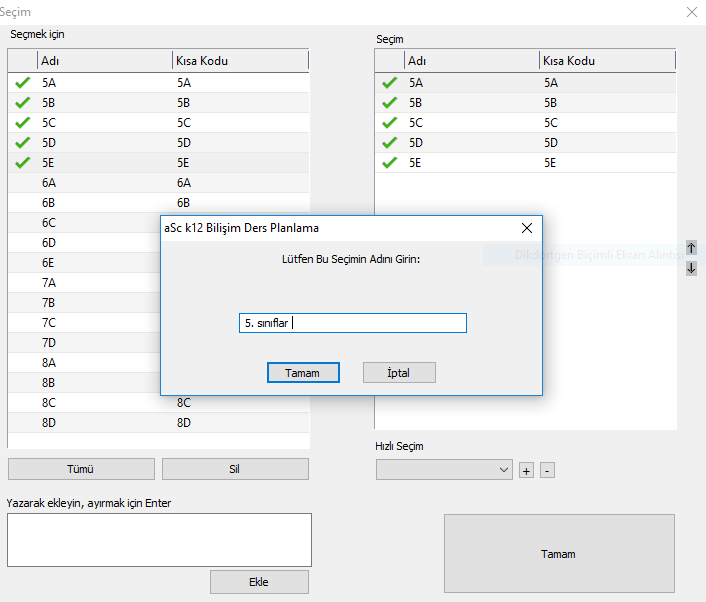Click the Sil button
The width and height of the screenshot is (706, 602).
pos(235,469)
